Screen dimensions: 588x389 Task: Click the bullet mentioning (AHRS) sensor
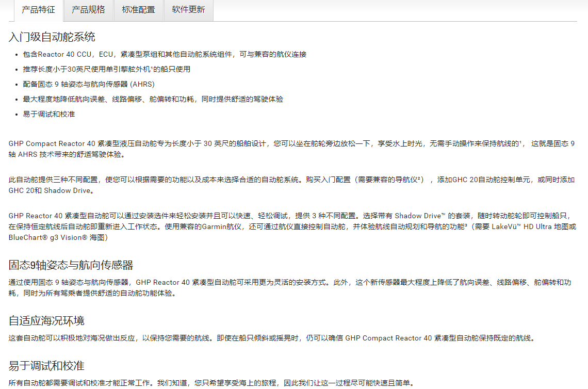(89, 84)
